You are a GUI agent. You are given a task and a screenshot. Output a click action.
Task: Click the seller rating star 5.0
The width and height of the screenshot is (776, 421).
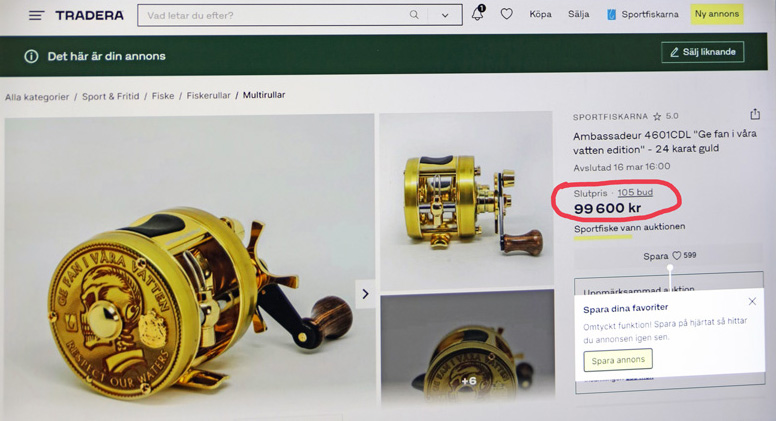(x=666, y=116)
